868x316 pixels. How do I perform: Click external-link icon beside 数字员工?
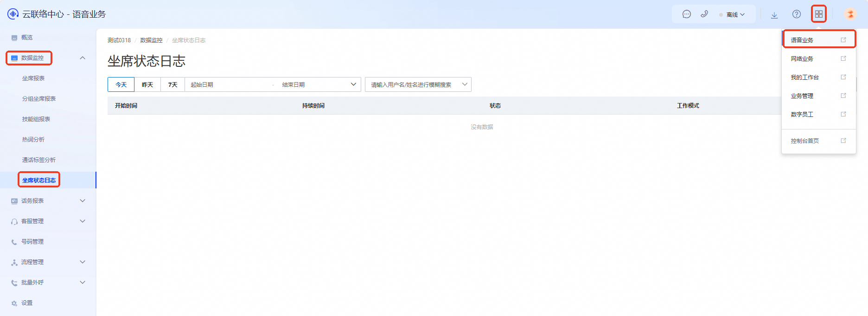[843, 114]
